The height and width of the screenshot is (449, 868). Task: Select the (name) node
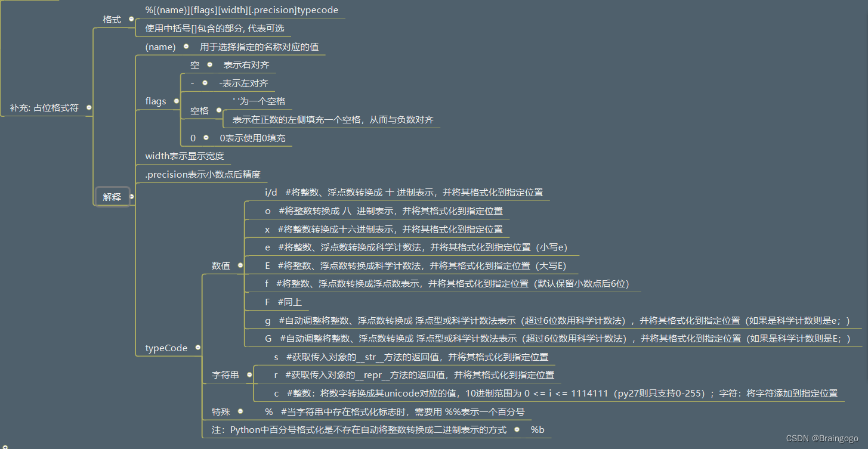tap(160, 47)
